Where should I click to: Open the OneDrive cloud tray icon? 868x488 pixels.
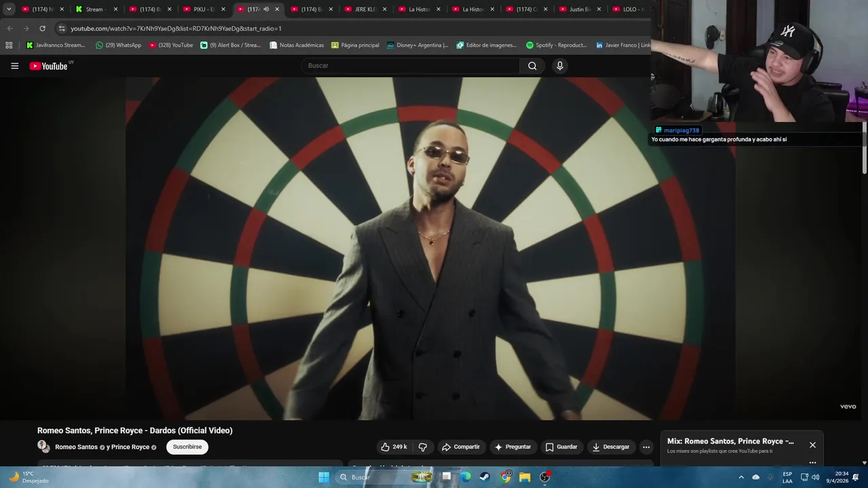[756, 477]
